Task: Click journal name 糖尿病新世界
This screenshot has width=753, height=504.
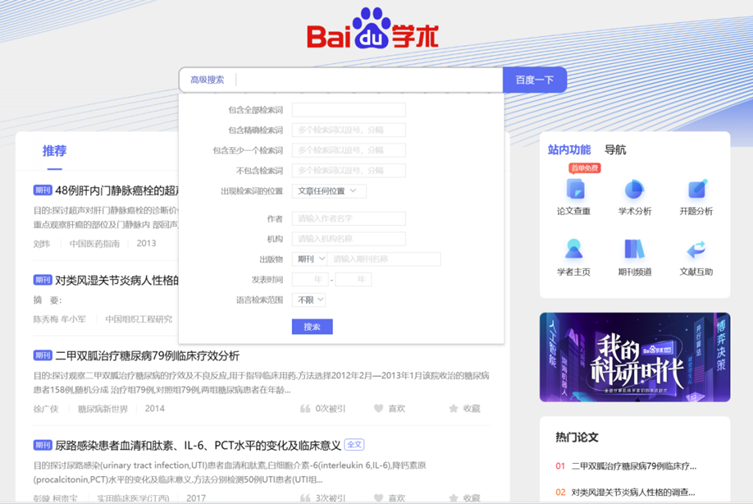Action: click(103, 409)
